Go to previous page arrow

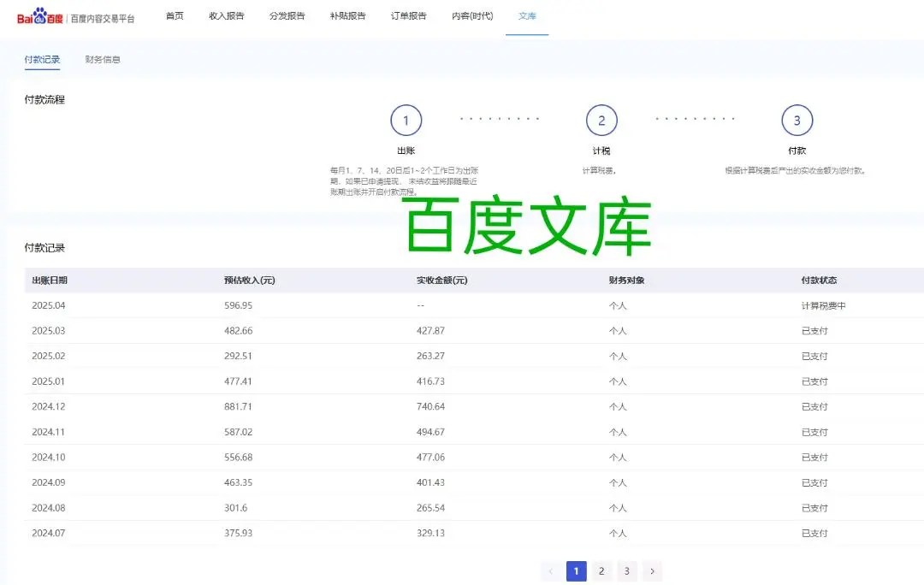[x=550, y=570]
